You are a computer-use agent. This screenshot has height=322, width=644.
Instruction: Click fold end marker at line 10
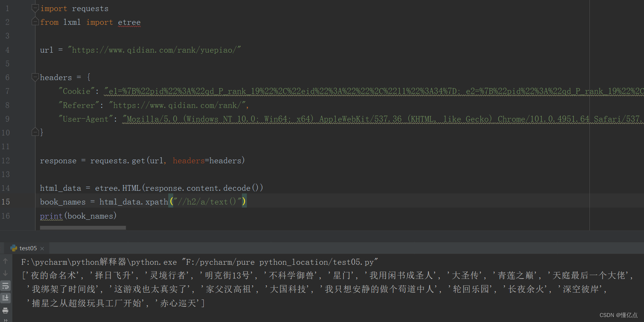coord(35,132)
